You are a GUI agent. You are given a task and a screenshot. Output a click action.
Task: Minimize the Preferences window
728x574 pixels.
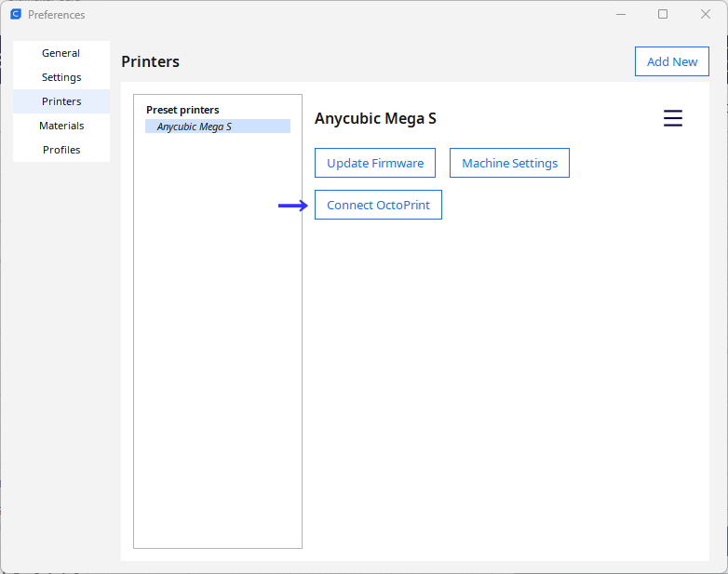[x=621, y=14]
